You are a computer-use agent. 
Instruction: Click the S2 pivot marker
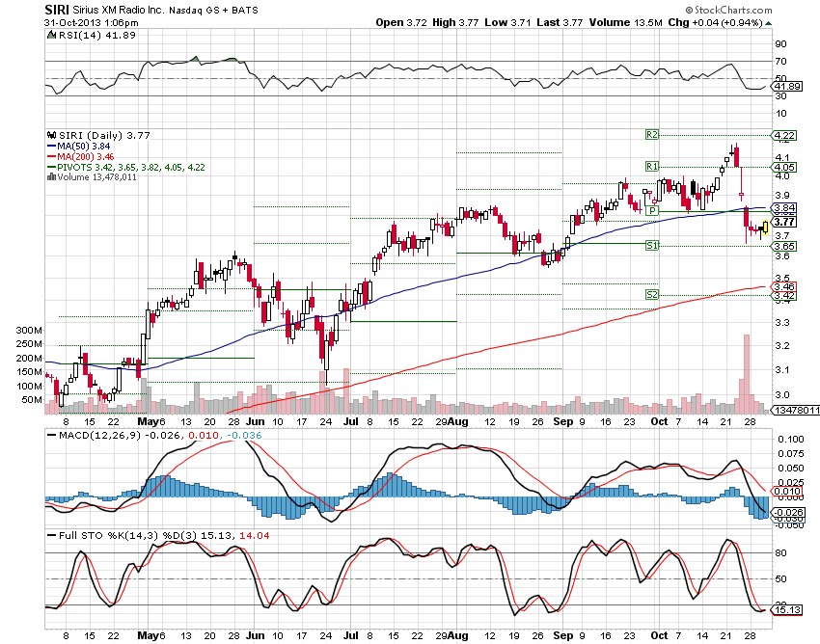651,295
